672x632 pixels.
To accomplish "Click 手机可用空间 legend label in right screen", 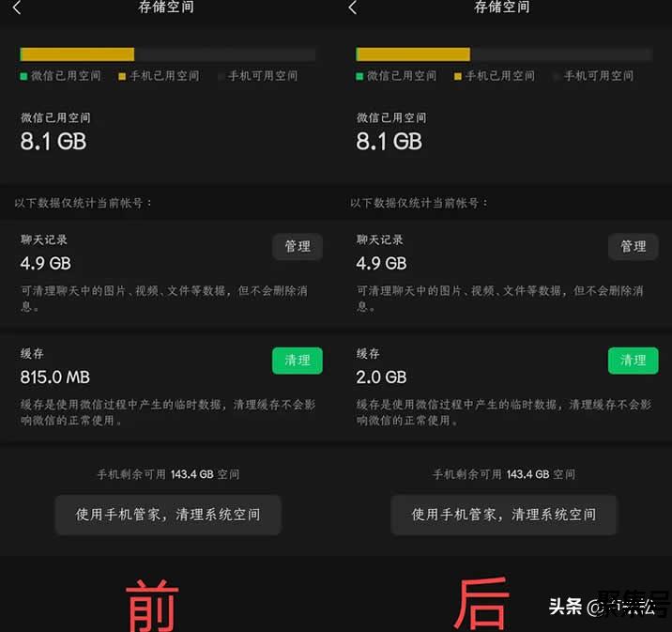I will [599, 76].
